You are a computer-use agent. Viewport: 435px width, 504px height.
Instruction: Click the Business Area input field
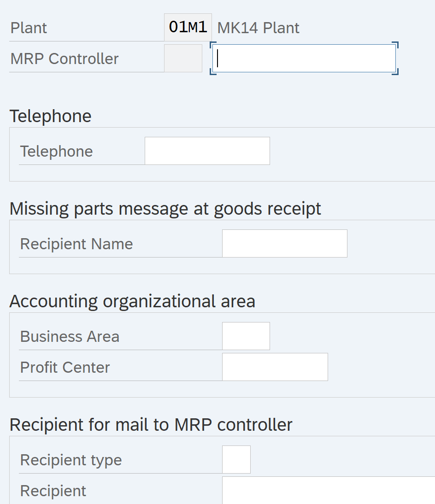tap(246, 336)
